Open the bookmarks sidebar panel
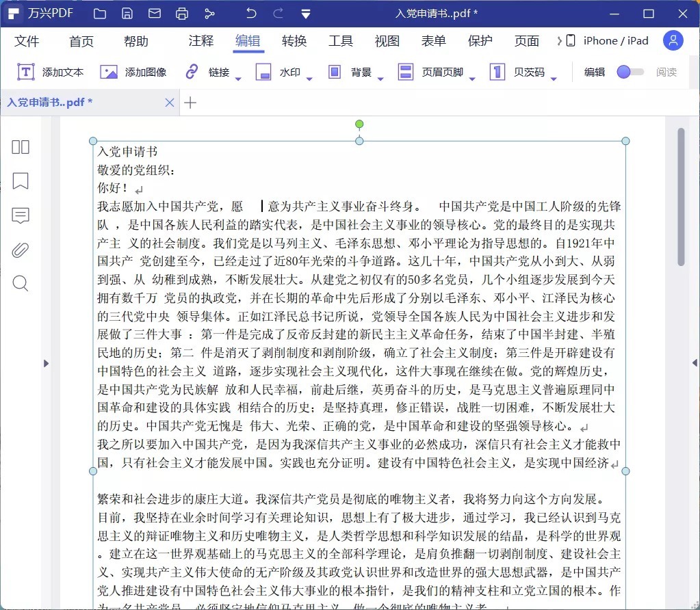 21,181
